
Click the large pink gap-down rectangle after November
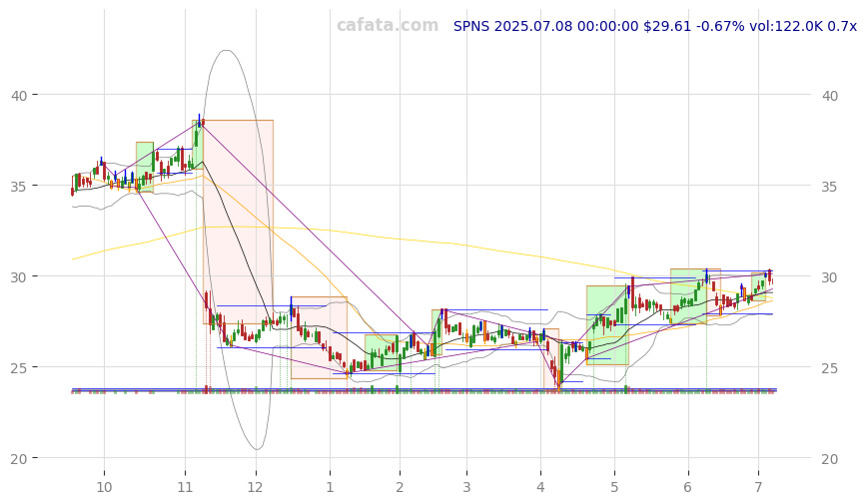[238, 222]
